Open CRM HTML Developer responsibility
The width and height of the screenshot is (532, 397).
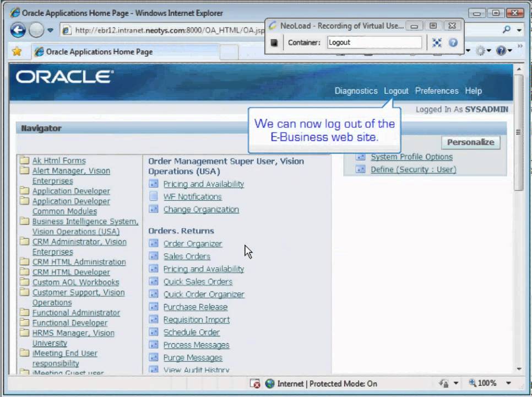point(71,272)
